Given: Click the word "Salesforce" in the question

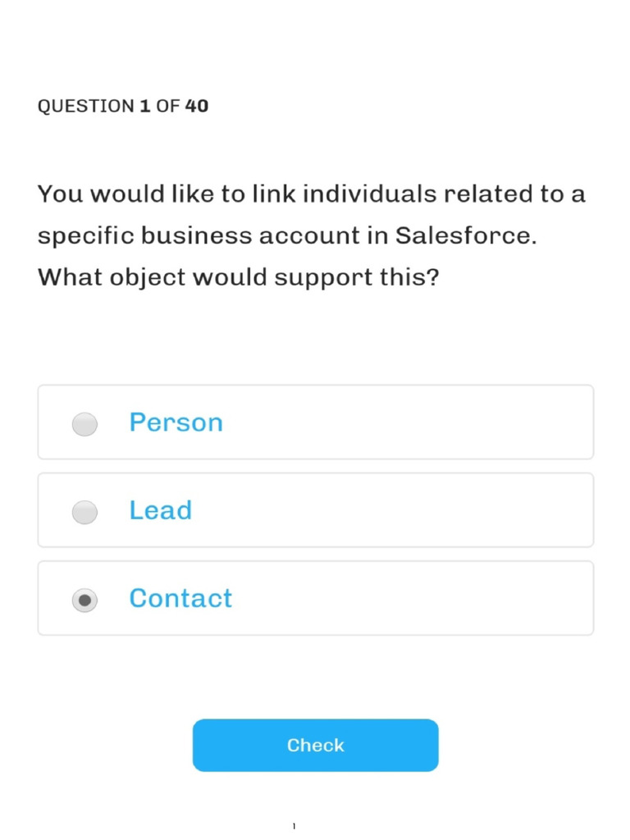Looking at the screenshot, I should coord(463,235).
